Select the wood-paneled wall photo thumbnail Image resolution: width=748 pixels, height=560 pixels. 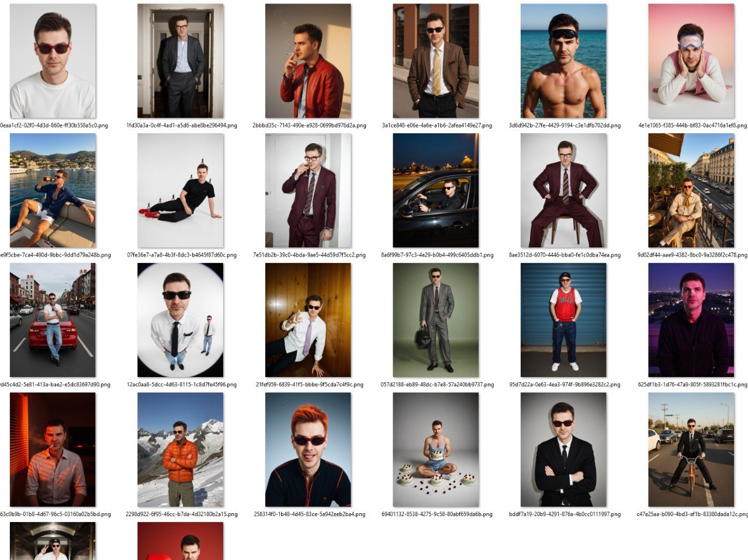point(308,320)
